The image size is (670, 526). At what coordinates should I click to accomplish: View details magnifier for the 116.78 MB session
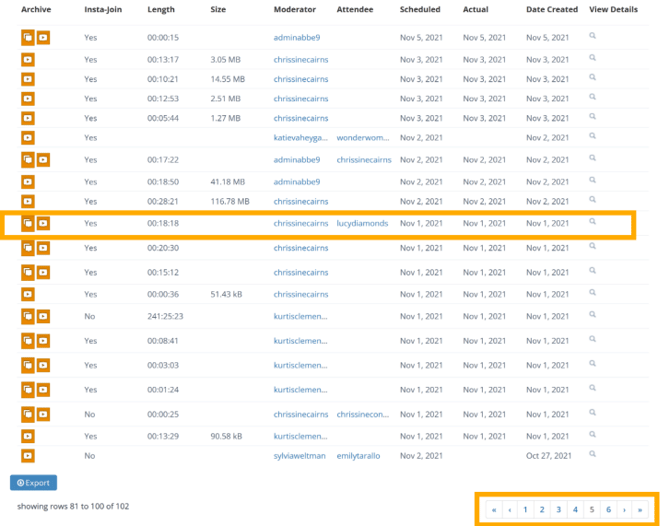[592, 201]
